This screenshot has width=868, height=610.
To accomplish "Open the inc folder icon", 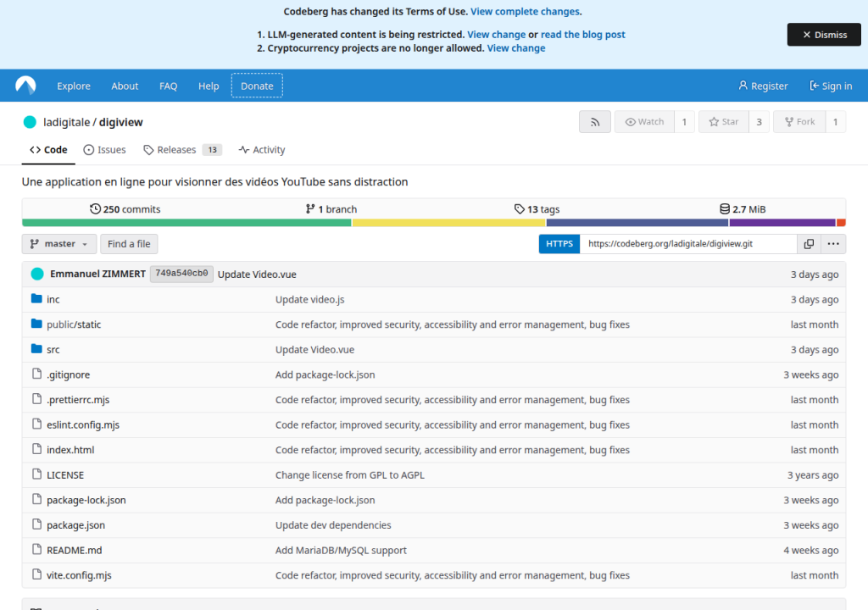I will pos(36,299).
